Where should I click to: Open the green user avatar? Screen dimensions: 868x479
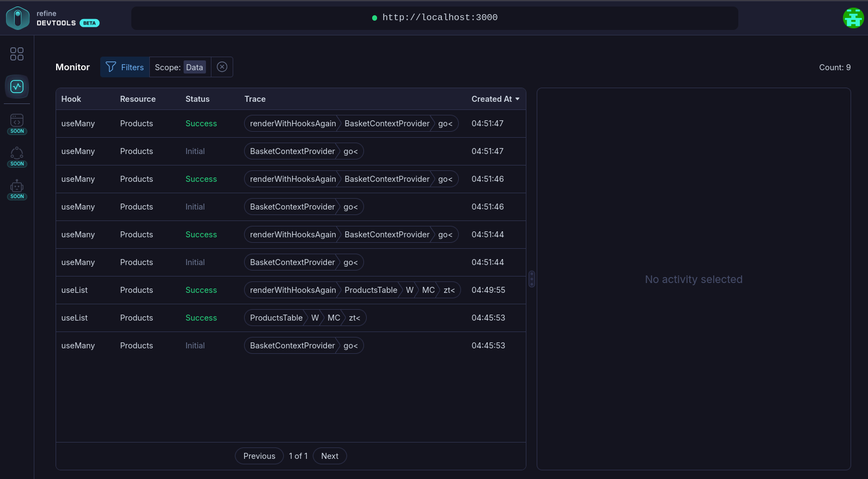pyautogui.click(x=853, y=18)
